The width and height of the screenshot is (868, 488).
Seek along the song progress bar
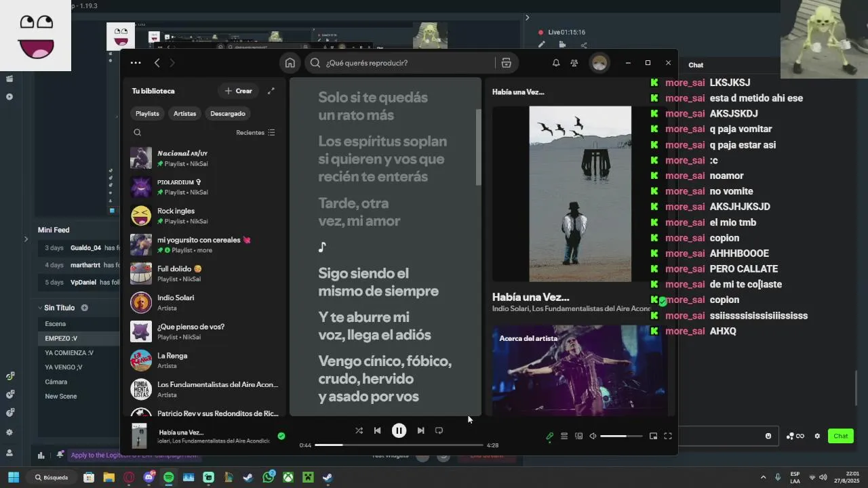[399, 445]
